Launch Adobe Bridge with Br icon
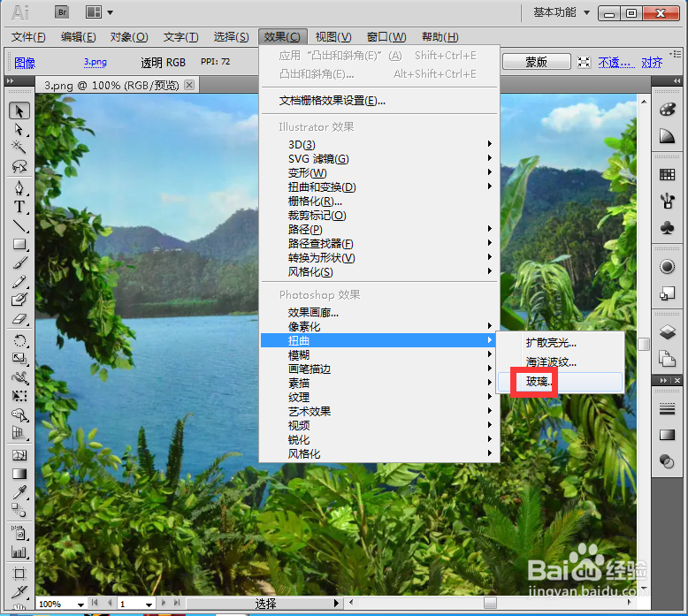 [62, 12]
